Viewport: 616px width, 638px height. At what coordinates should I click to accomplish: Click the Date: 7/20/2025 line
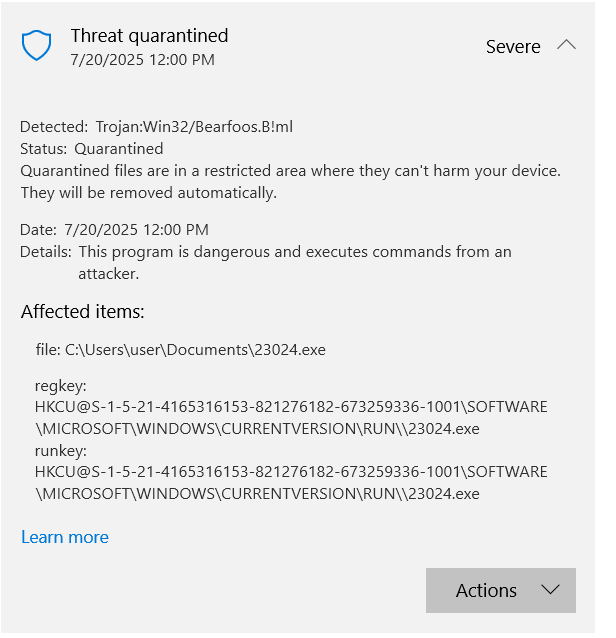pos(114,230)
